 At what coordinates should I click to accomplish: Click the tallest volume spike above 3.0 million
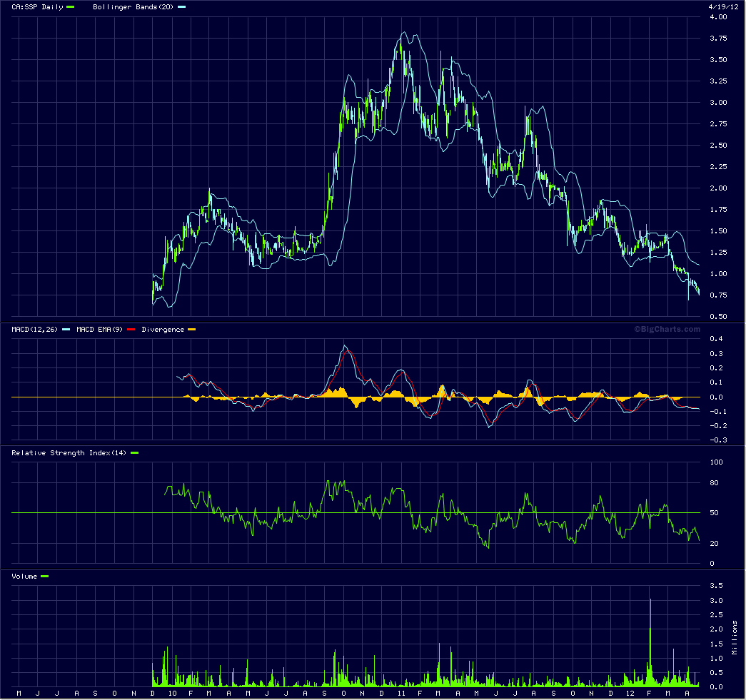pos(650,642)
